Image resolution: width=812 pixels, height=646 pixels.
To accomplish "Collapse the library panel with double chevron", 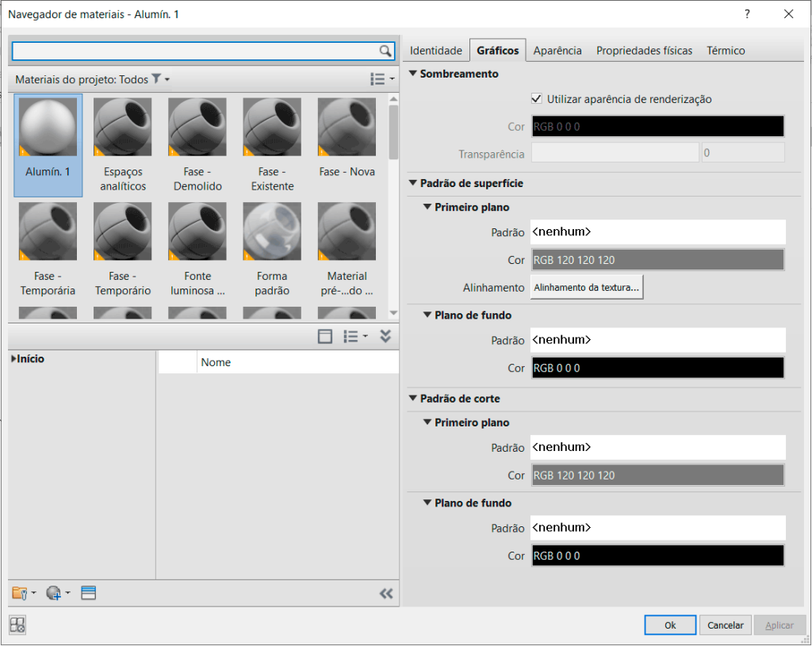I will tap(386, 593).
